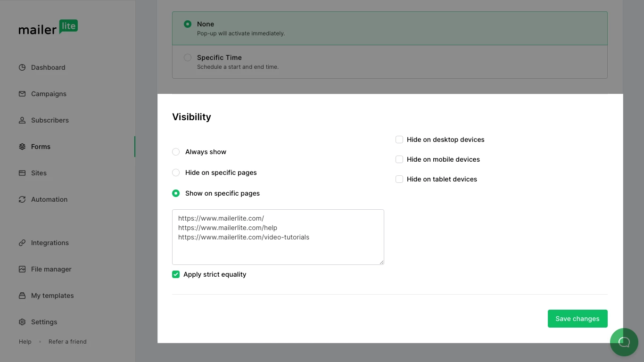Viewport: 644px width, 362px height.
Task: Open Settings via the gear icon
Action: click(x=22, y=322)
